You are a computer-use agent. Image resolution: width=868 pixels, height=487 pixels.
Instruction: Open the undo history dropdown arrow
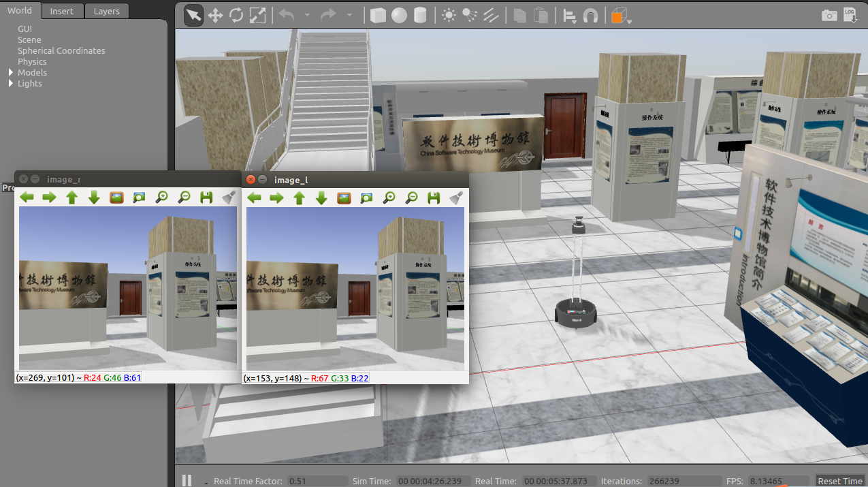(307, 16)
